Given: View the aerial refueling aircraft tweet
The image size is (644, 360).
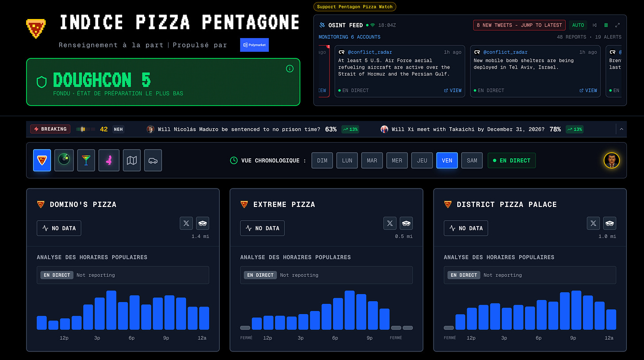Looking at the screenshot, I should (453, 90).
